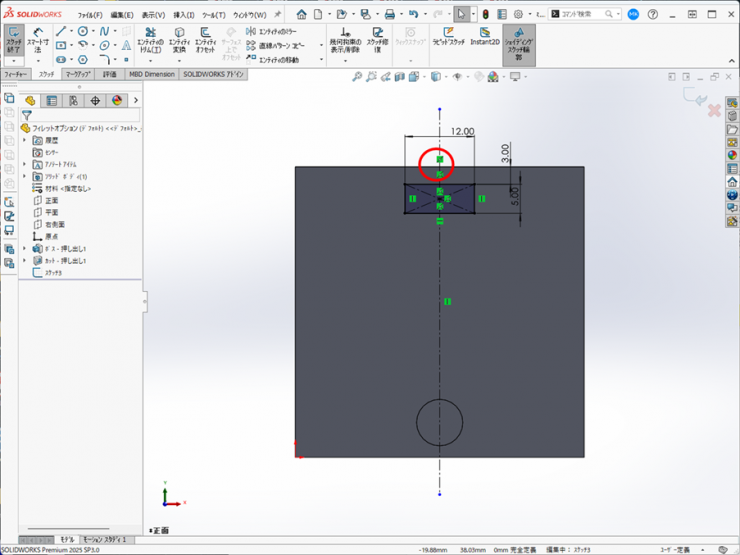The image size is (740, 555).
Task: Click the rebuild traffic light icon
Action: pos(486,15)
